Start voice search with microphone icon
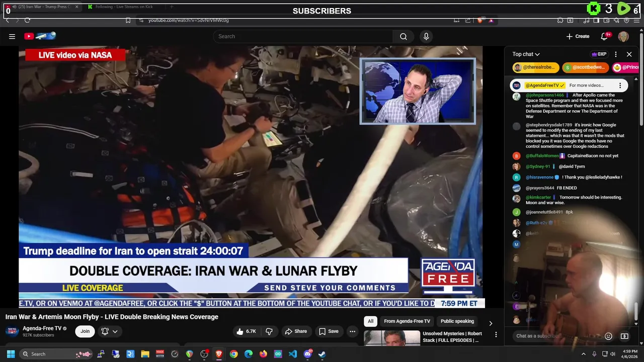Screen dimensions: 644x362 (426, 36)
